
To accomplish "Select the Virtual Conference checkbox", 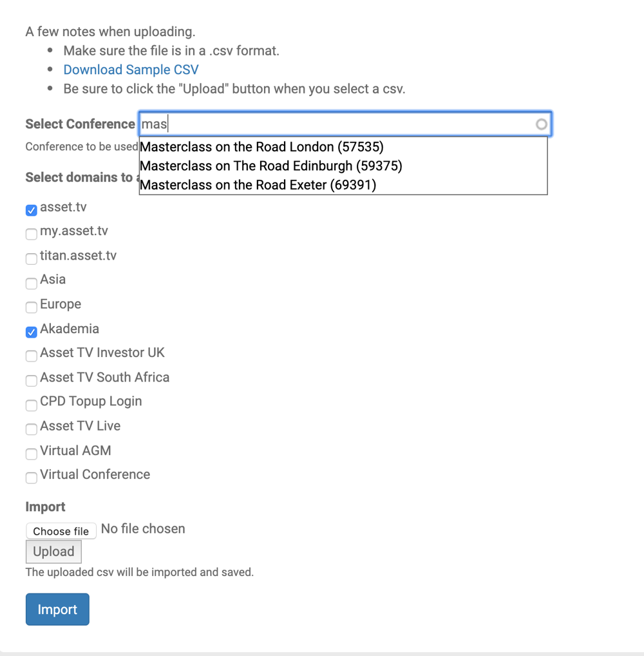I will click(32, 478).
